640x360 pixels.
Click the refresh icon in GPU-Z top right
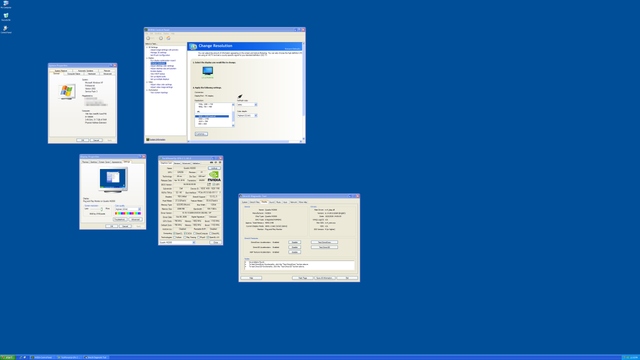point(216,162)
